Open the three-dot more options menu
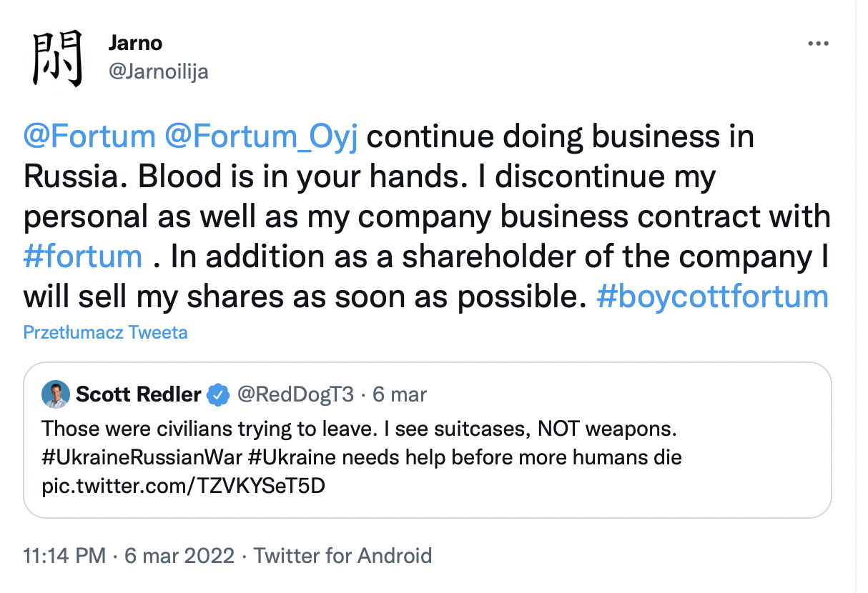Viewport: 868px width, 593px height. pos(817,44)
